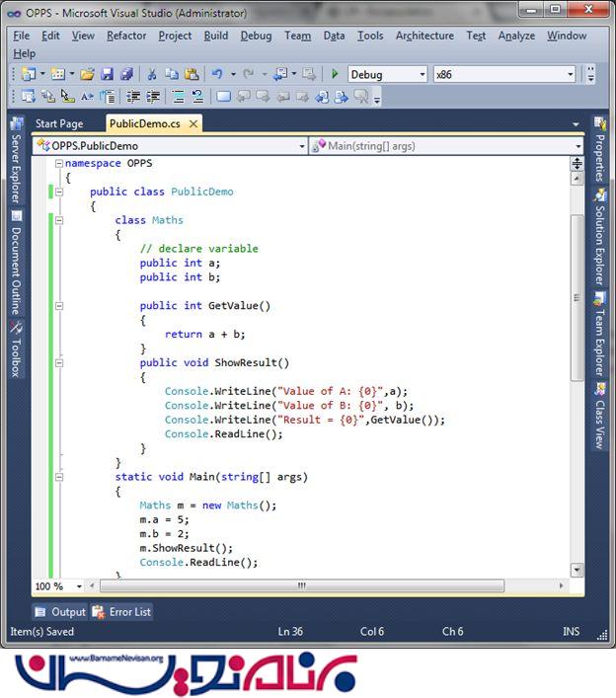Open the x86 platform dropdown
This screenshot has width=616, height=698.
570,74
